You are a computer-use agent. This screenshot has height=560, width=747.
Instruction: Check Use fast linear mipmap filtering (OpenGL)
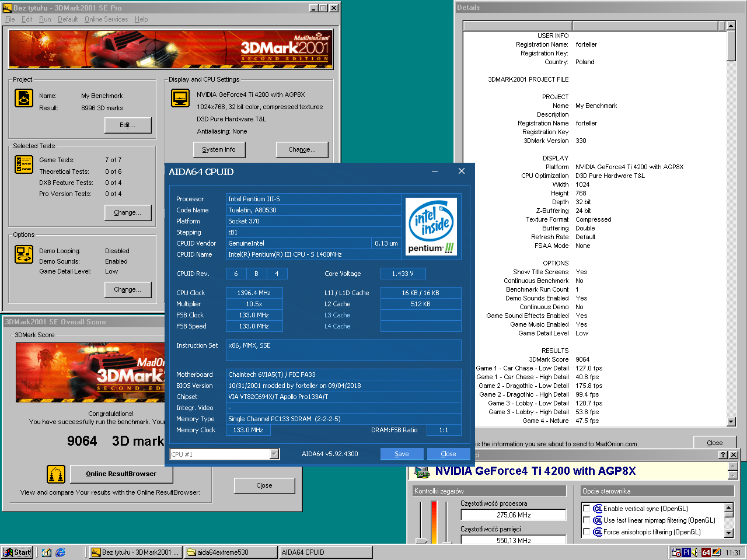pos(587,520)
